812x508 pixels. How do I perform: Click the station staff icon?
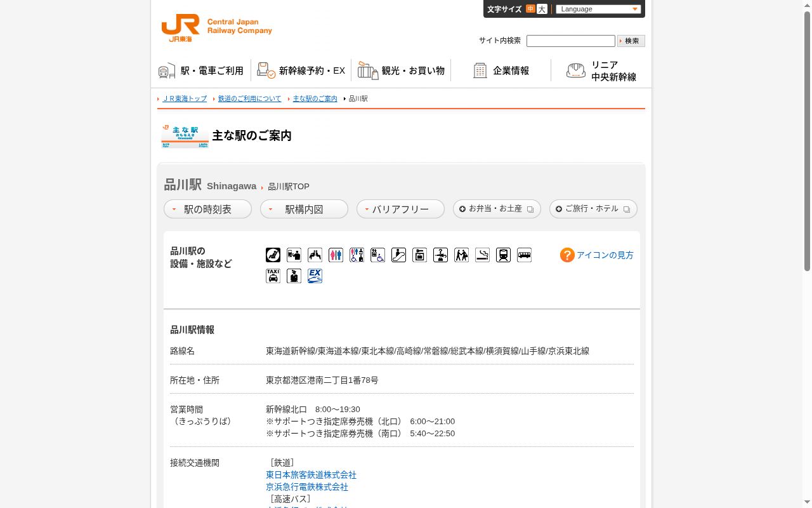pyautogui.click(x=294, y=276)
